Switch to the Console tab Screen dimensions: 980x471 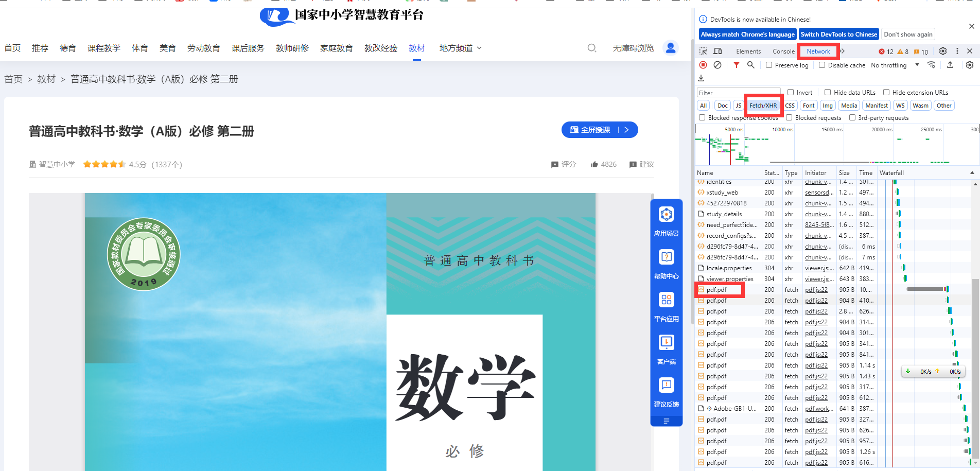pos(783,51)
